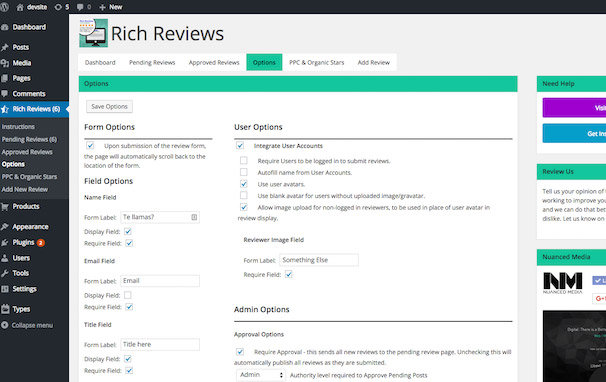Viewport: 606px width, 382px height.
Task: Open Pending Reviews (6) submenu link
Action: coord(29,139)
